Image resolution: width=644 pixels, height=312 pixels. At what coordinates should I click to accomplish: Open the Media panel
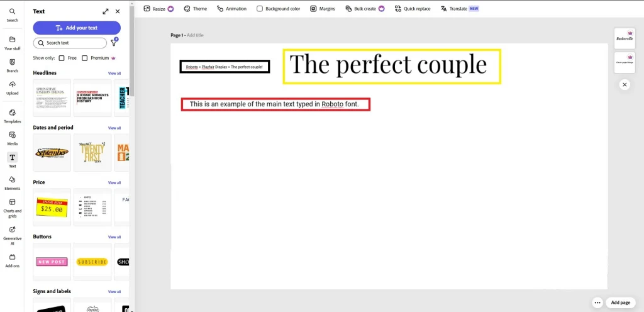coord(13,138)
